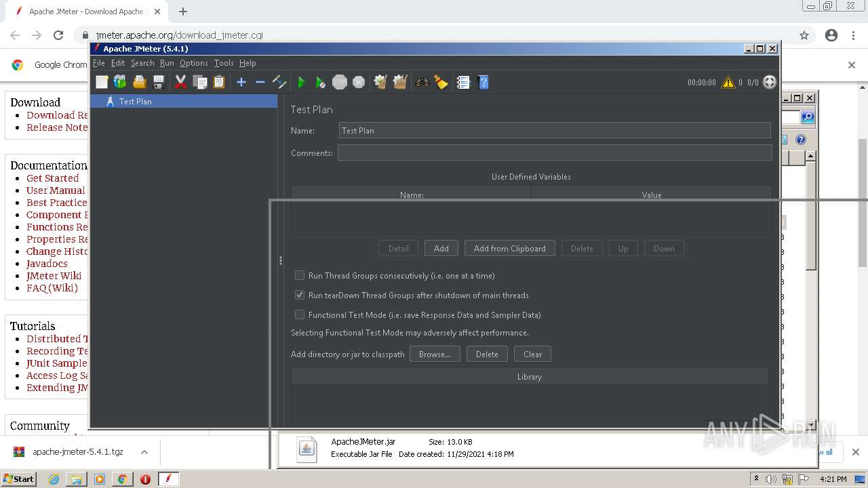Click the tgz archive icon in downloads bar
This screenshot has height=488, width=868.
point(19,452)
